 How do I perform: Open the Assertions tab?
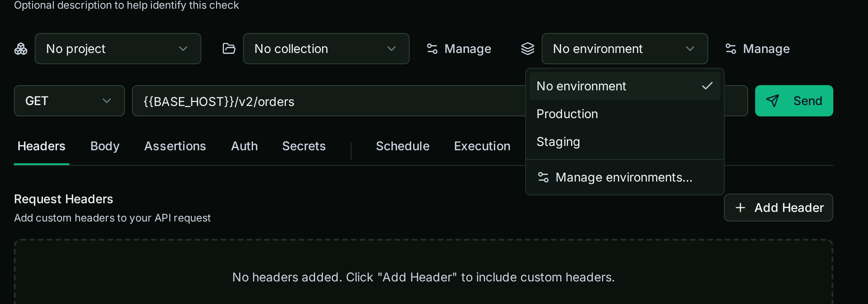click(x=175, y=146)
